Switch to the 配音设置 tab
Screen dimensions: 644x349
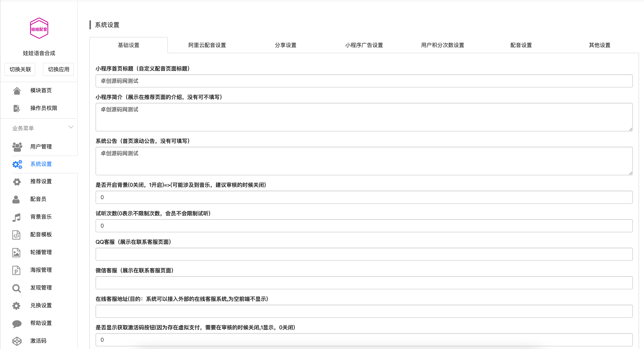[521, 45]
